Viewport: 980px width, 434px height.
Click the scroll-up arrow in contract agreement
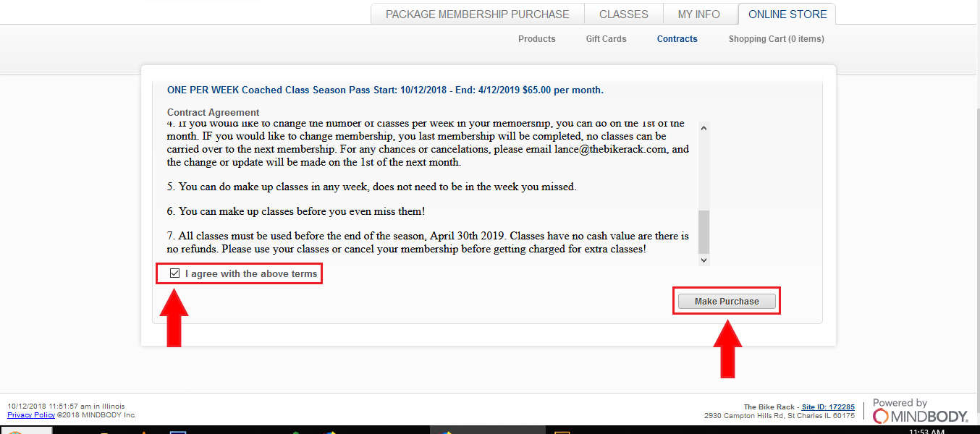point(704,128)
